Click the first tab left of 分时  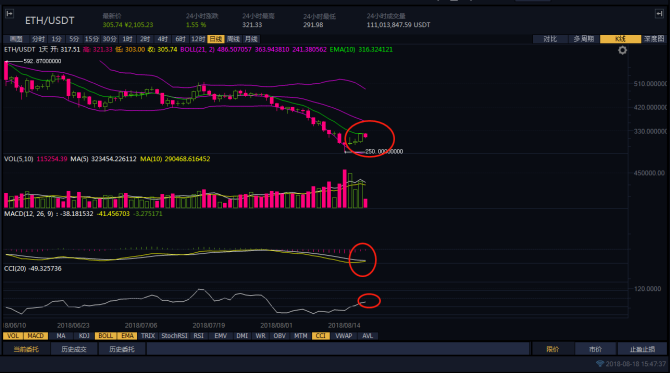(x=16, y=39)
